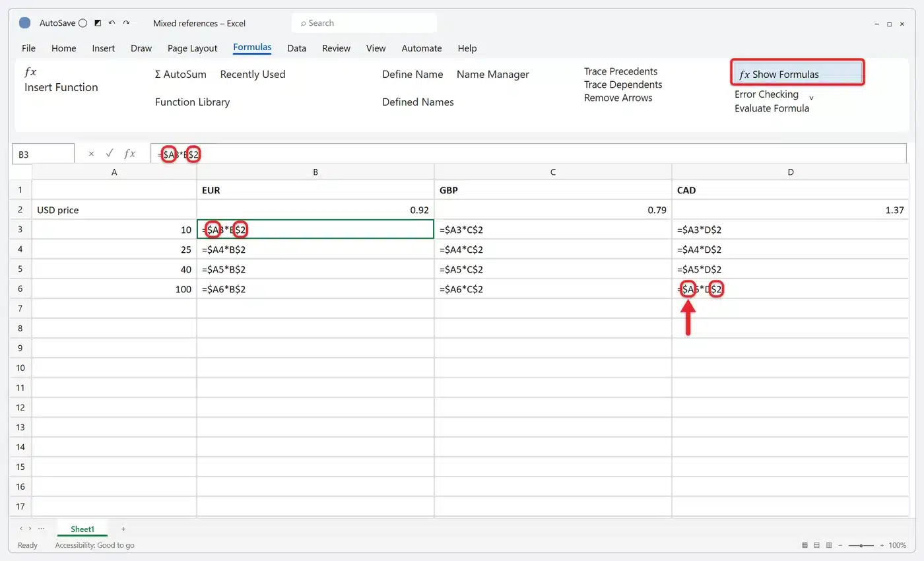This screenshot has width=924, height=561.
Task: Open the Recently Used functions dropdown
Action: pyautogui.click(x=253, y=75)
